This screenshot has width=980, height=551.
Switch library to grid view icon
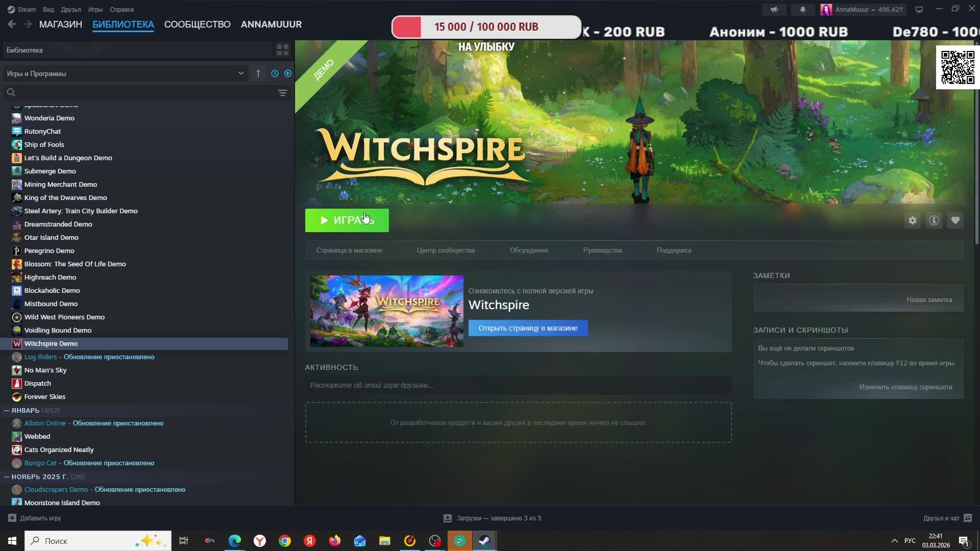click(282, 50)
